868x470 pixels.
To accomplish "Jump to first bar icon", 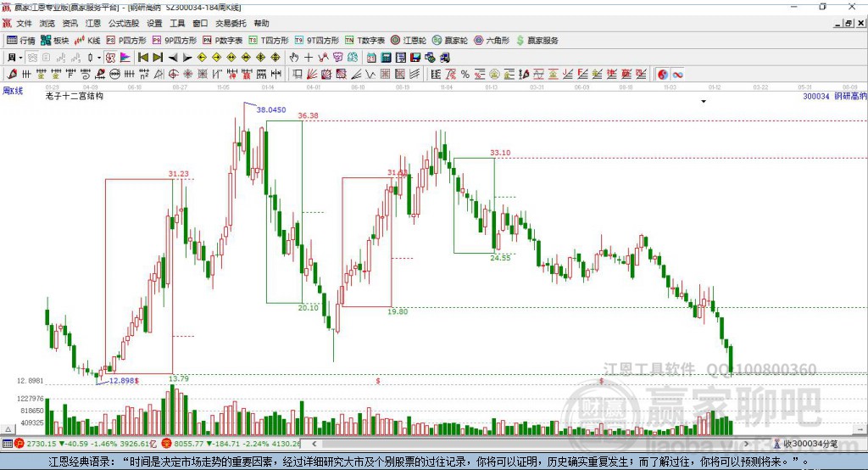I will (x=142, y=57).
